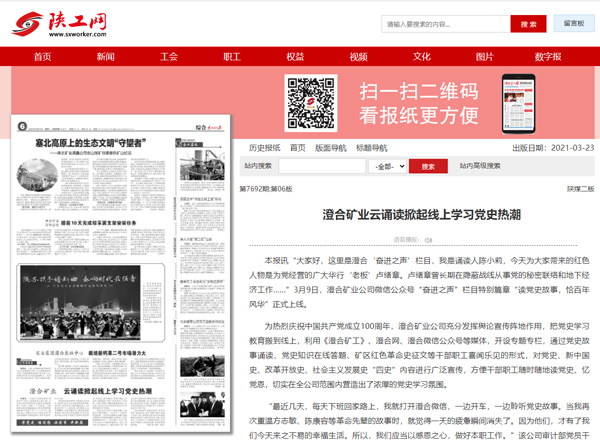The height and width of the screenshot is (442, 600).
Task: Open the 图片 menu item
Action: (x=484, y=57)
